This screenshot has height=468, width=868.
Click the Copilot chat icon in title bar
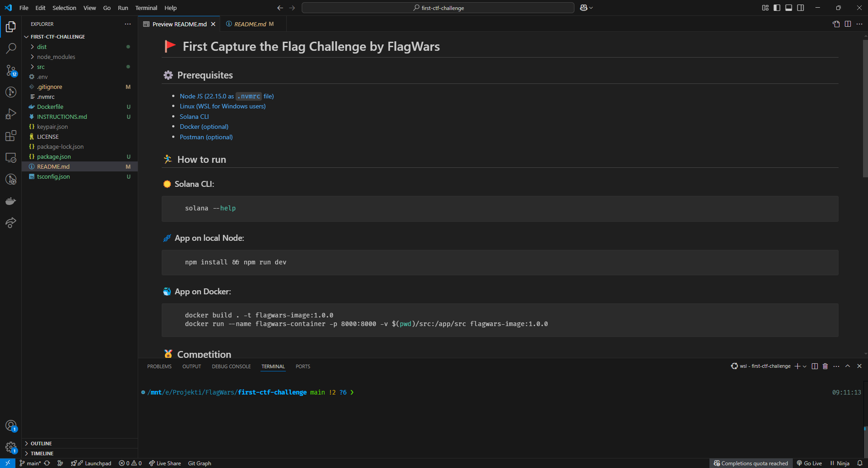tap(583, 8)
